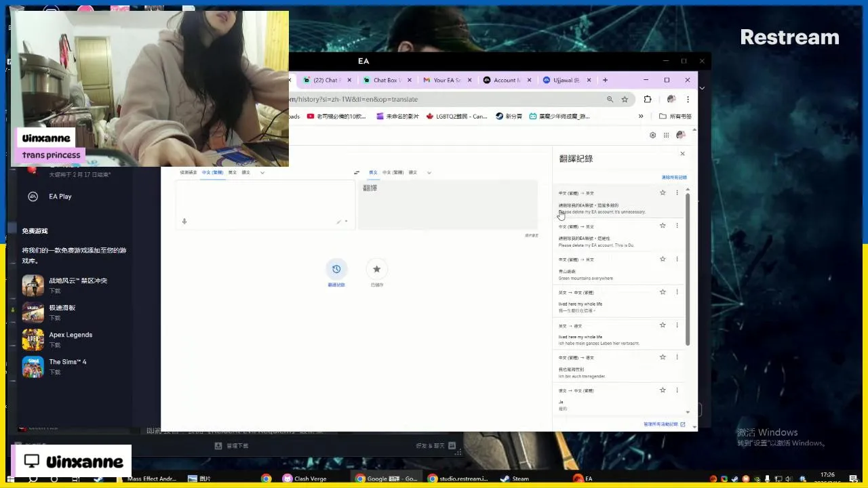Open more options for the 'This is Du' entry
Viewport: 868px width, 488px height.
point(677,226)
